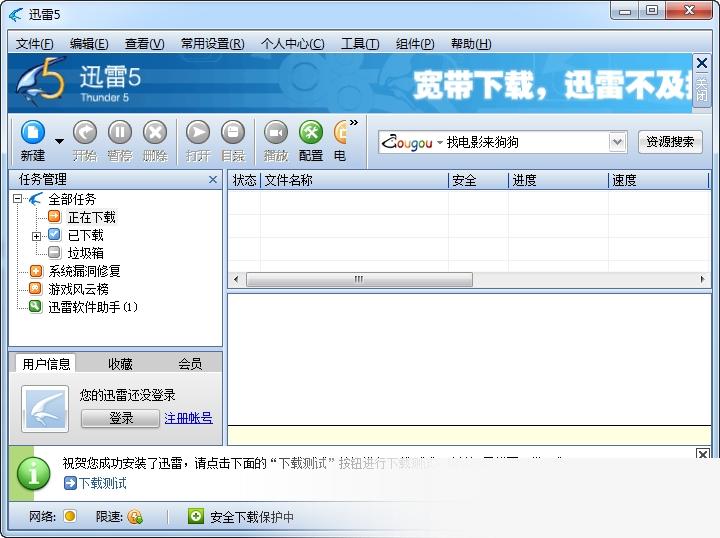Screen dimensions: 720x538
Task: Select 全部任务 in the task tree
Action: 72,199
